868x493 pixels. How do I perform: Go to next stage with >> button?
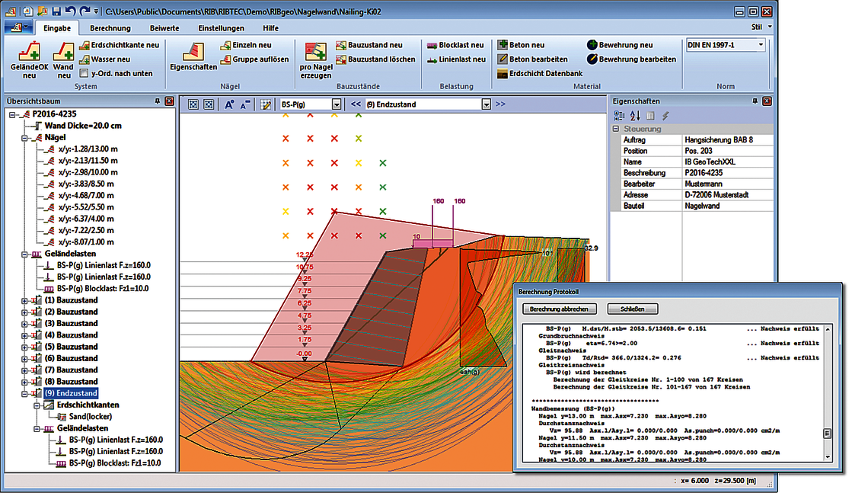500,104
